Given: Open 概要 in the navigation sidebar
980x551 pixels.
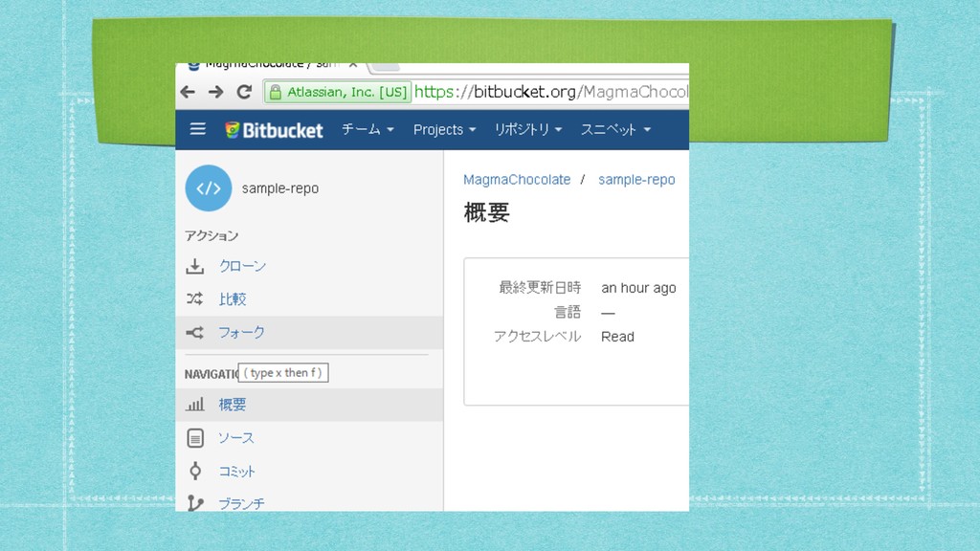Looking at the screenshot, I should (x=233, y=405).
